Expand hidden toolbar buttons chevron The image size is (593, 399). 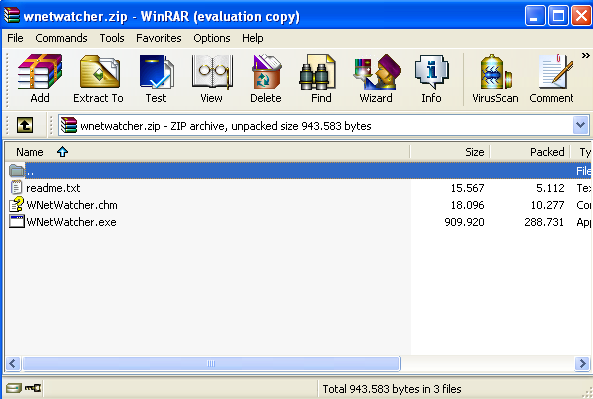[x=585, y=56]
